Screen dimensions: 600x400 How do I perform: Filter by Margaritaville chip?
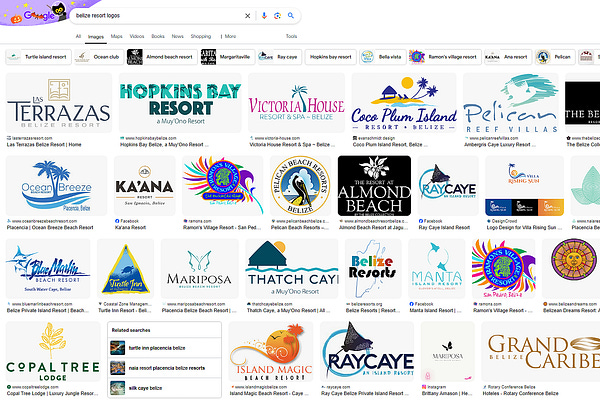pos(227,57)
